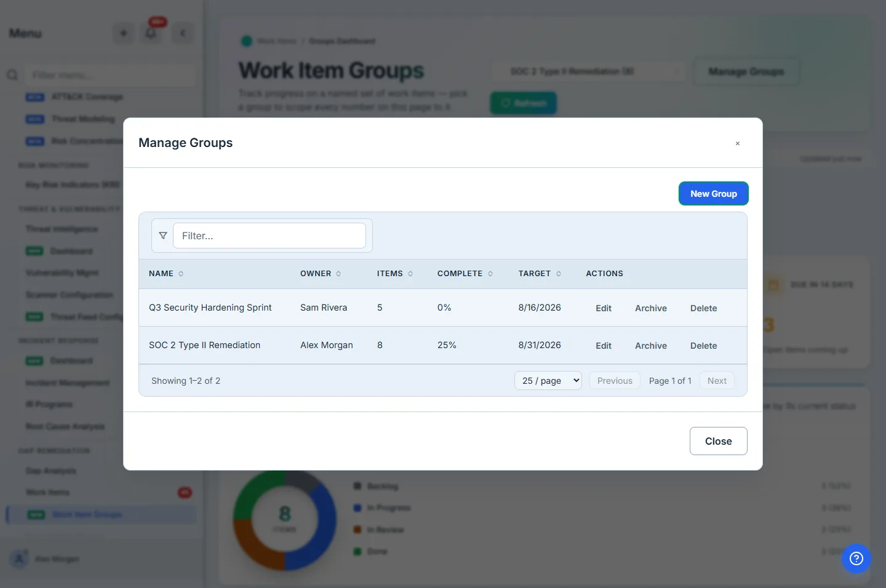
Task: Open the 25 / page size dropdown
Action: click(548, 381)
